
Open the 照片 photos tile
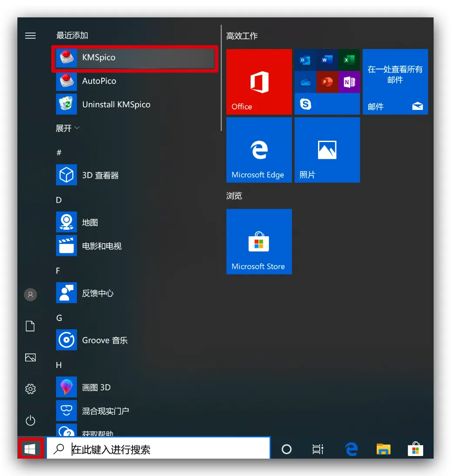coord(327,150)
